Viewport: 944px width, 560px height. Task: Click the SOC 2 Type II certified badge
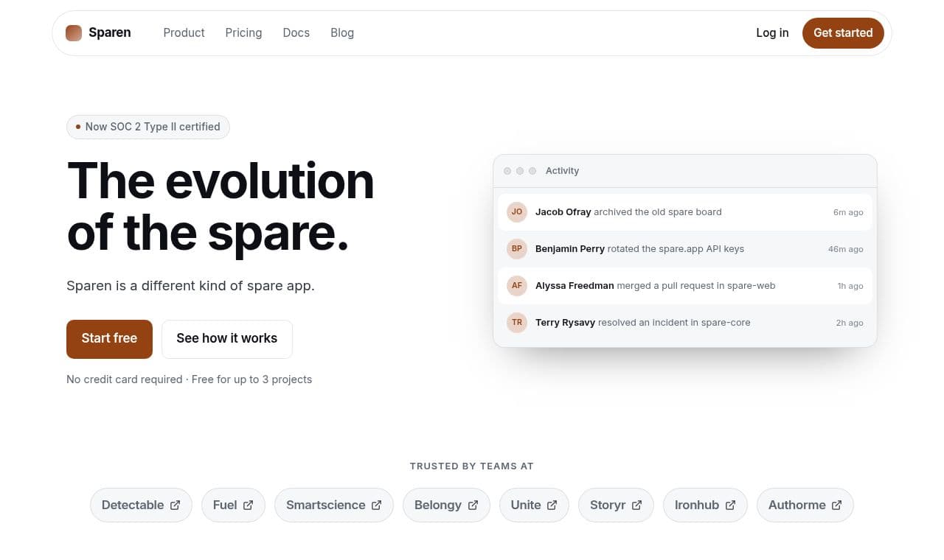(148, 127)
